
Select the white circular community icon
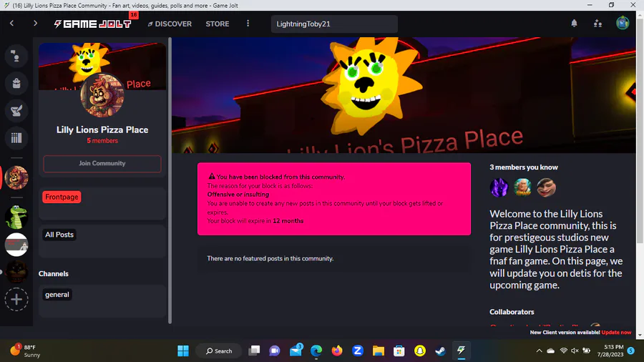coord(16,244)
